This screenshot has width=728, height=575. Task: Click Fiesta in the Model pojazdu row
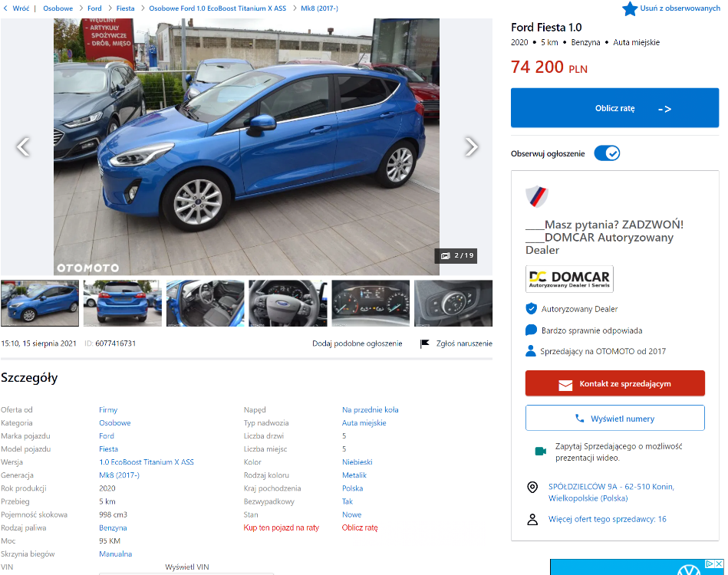[109, 449]
